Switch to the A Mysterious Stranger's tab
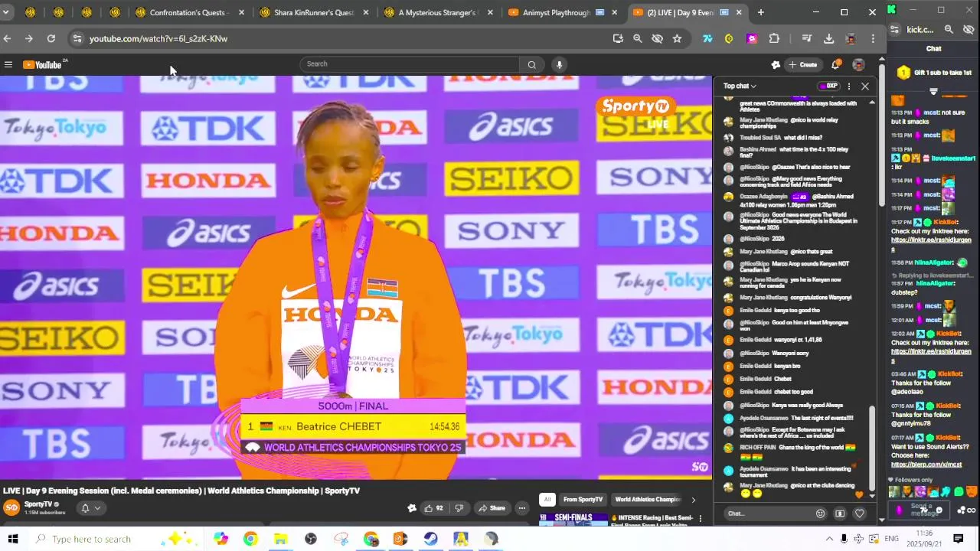The image size is (980, 551). tap(440, 12)
